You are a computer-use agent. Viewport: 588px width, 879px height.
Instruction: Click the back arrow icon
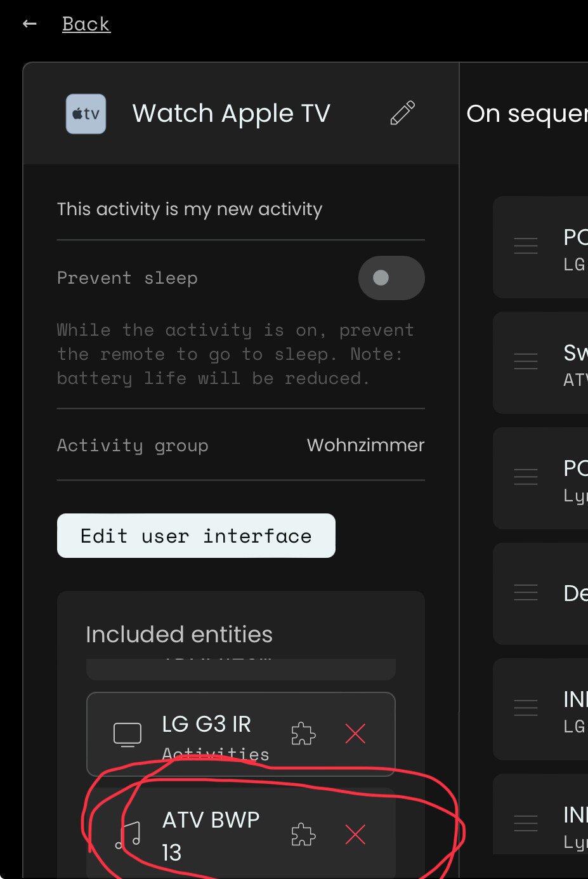(x=29, y=24)
